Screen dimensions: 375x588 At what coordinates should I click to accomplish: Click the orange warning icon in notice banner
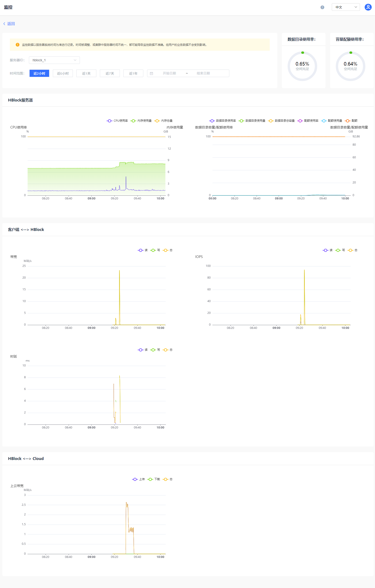click(x=17, y=45)
